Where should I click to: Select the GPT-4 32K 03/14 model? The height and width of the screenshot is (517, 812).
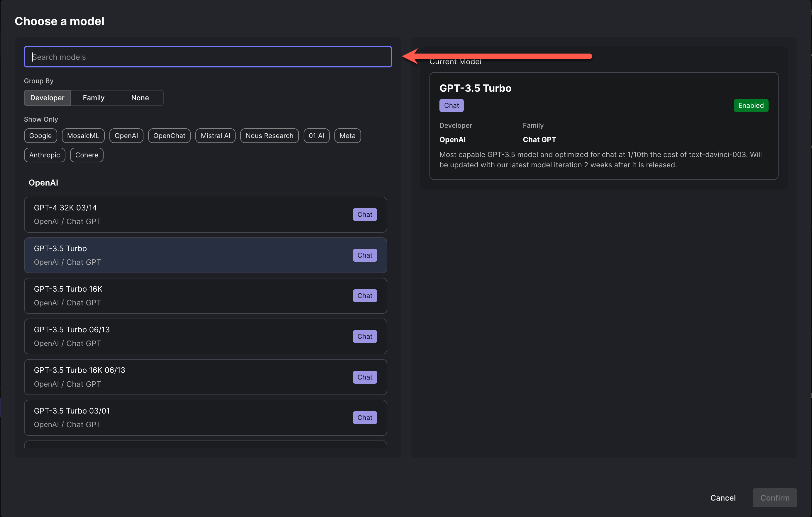pyautogui.click(x=205, y=215)
